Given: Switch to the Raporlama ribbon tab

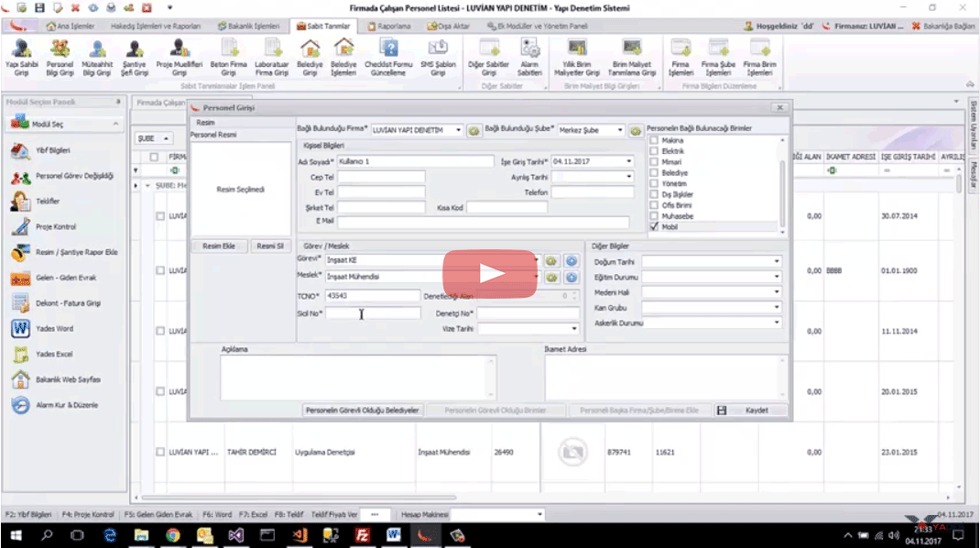Looking at the screenshot, I should point(395,26).
